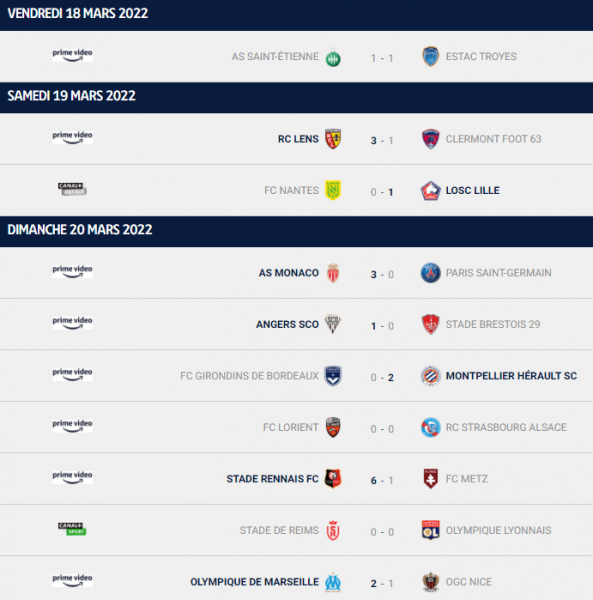Open the AS Monaco team link

288,273
